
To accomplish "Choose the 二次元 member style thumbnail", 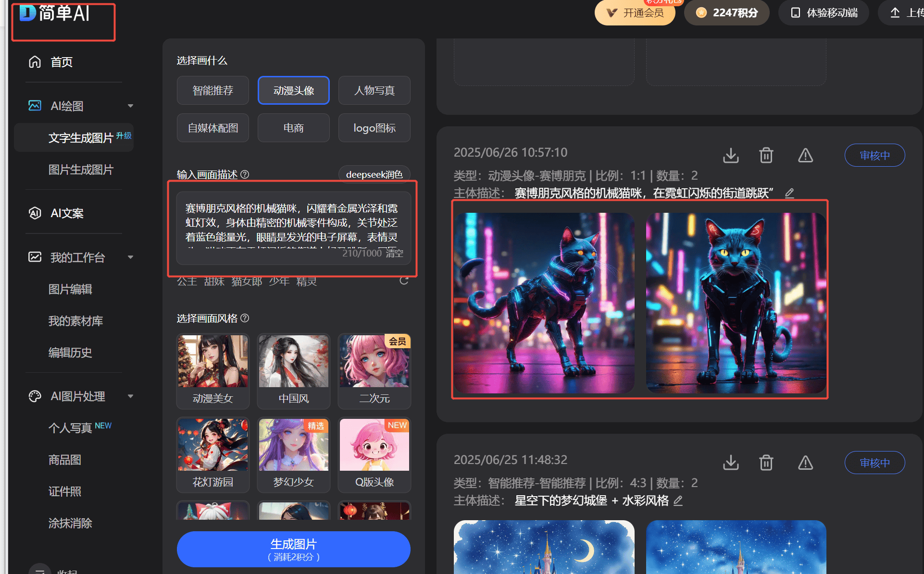I will pos(375,371).
